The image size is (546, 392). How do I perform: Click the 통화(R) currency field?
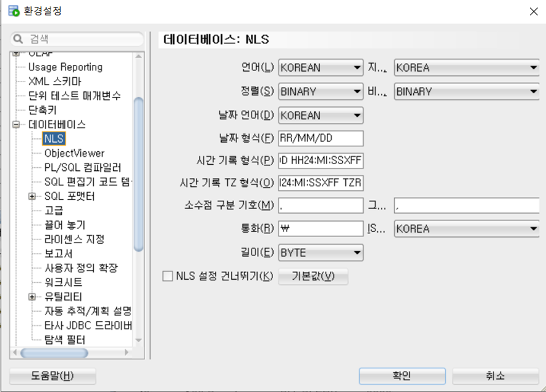(321, 229)
